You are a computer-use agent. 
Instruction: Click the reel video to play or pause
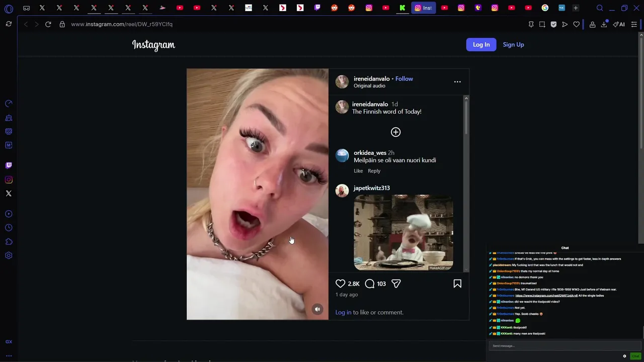point(258,194)
